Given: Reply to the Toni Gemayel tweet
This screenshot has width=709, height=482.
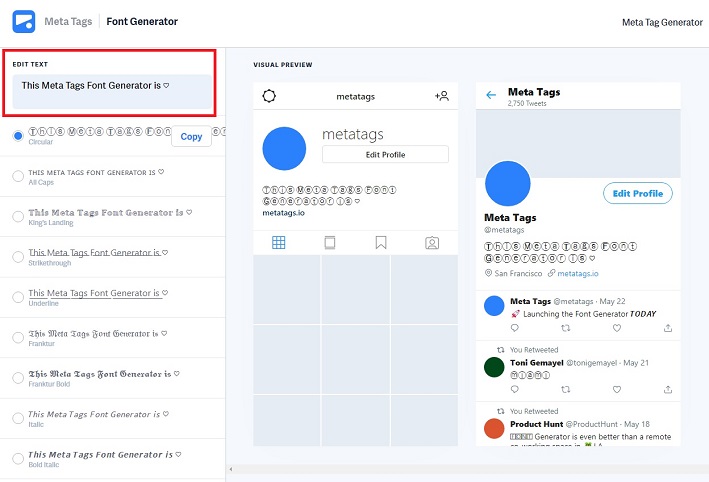Looking at the screenshot, I should 515,389.
